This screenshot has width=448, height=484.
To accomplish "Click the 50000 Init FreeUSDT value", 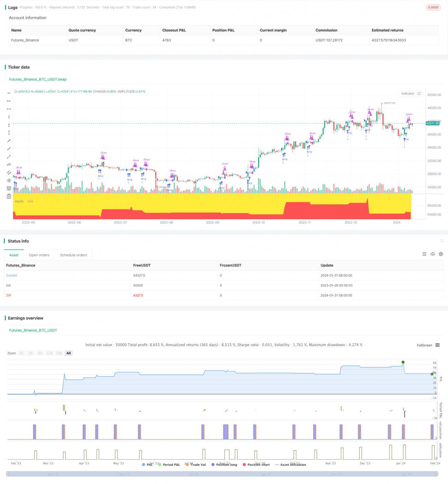I will (138, 285).
